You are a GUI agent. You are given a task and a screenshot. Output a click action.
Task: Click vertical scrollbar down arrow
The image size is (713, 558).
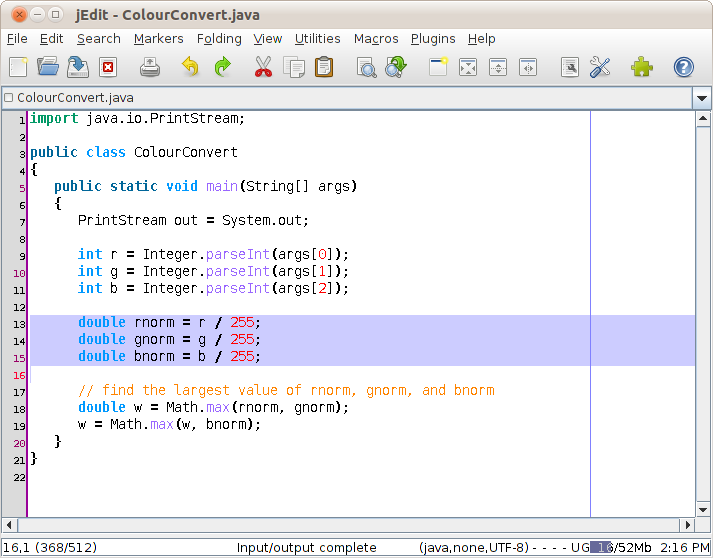703,509
